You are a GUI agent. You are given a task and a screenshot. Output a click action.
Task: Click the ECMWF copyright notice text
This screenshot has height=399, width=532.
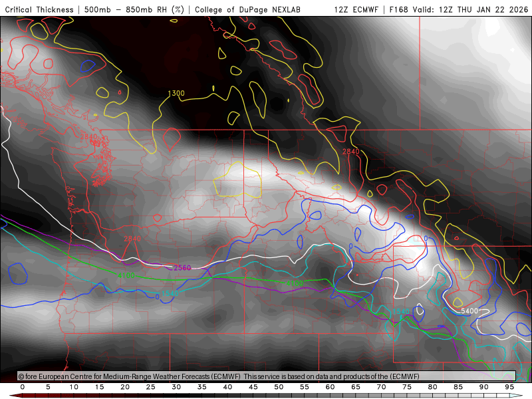pyautogui.click(x=219, y=376)
